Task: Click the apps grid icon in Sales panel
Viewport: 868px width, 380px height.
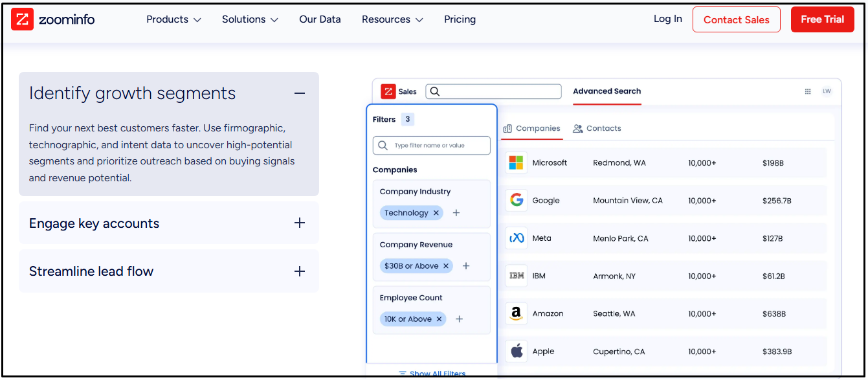Action: (x=808, y=91)
